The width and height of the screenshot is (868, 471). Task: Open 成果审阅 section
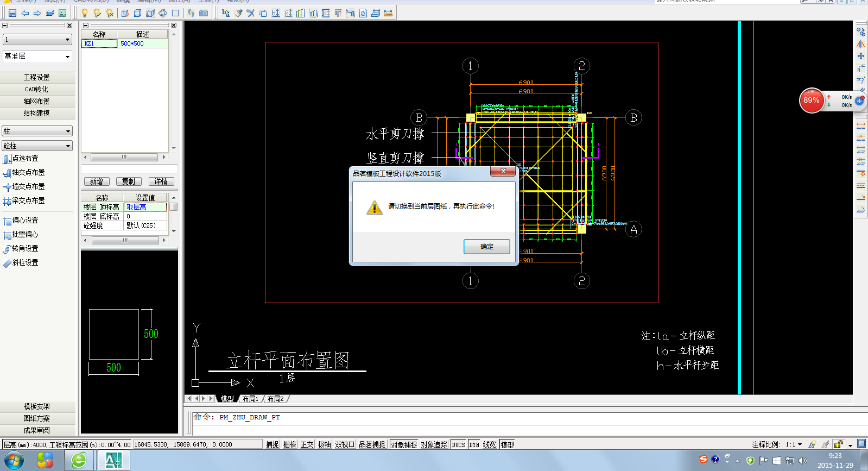[37, 431]
